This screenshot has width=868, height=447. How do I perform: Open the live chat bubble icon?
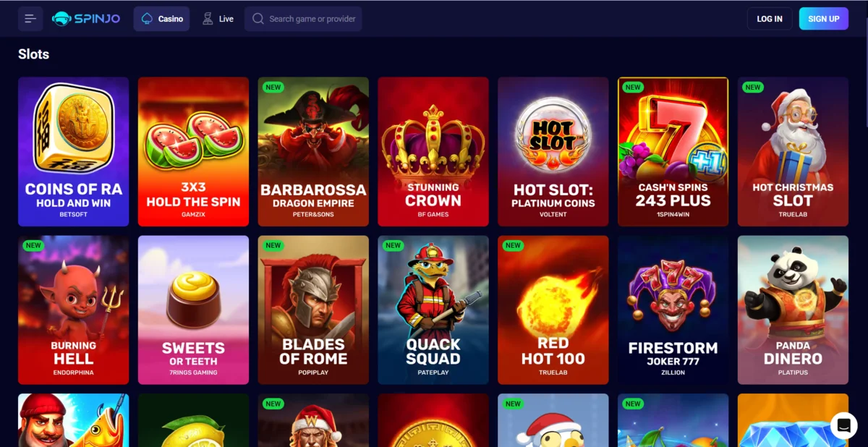pyautogui.click(x=843, y=426)
